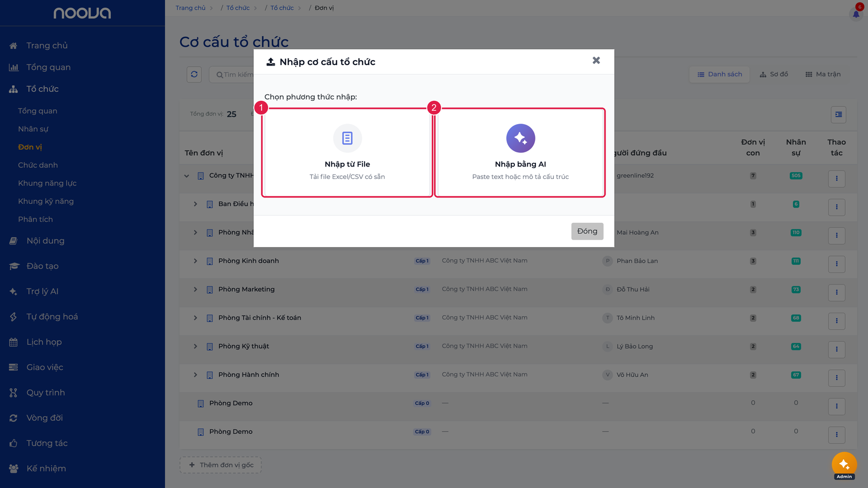The height and width of the screenshot is (488, 868).
Task: Click the refresh icon button
Action: (194, 74)
